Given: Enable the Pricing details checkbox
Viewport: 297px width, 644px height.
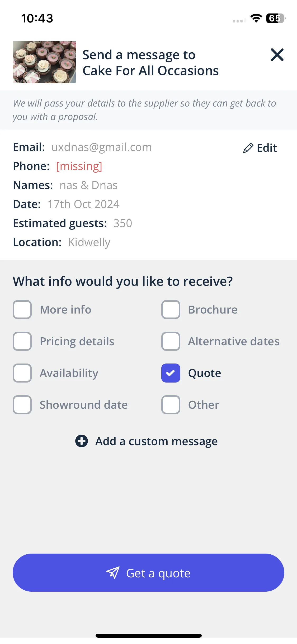Looking at the screenshot, I should 22,341.
